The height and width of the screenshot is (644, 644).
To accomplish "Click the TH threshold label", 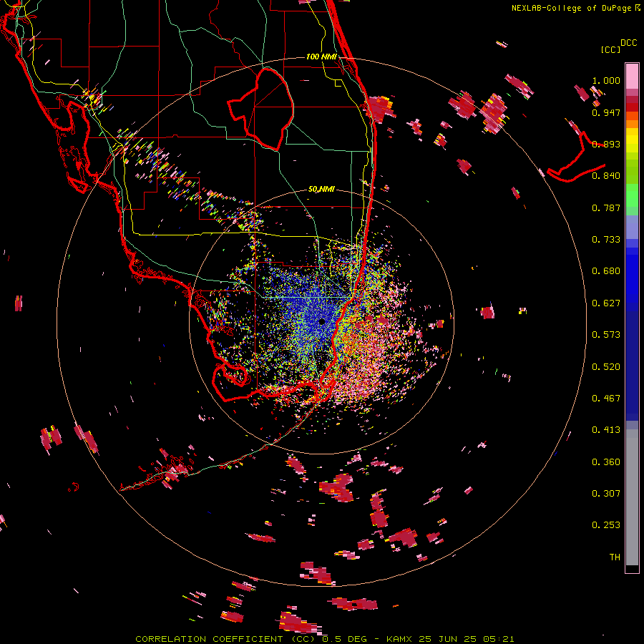I will tap(615, 557).
